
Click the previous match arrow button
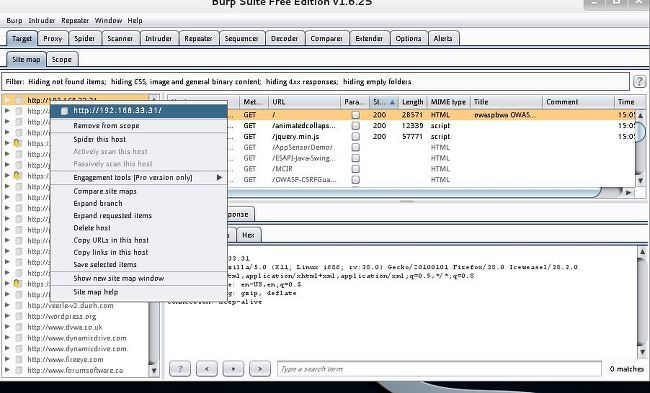tap(206, 369)
